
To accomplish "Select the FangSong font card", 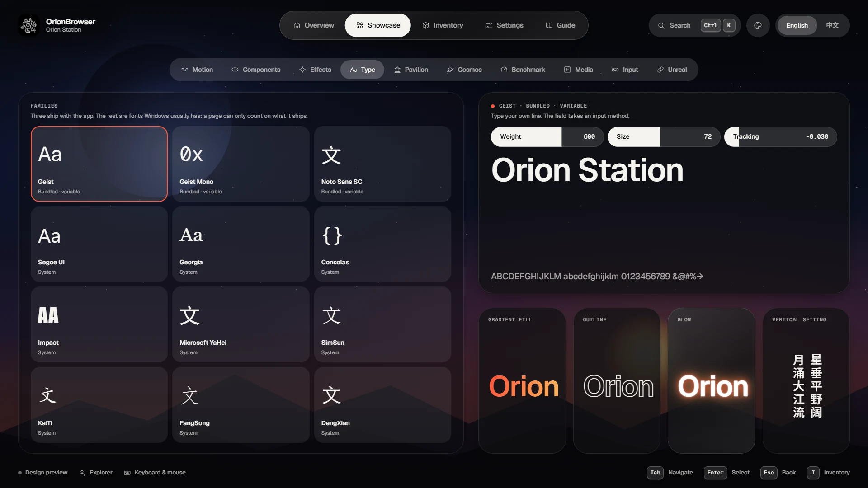I will [x=241, y=405].
